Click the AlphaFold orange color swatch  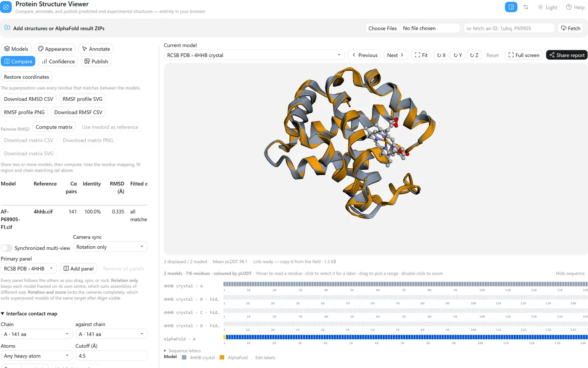coord(222,357)
